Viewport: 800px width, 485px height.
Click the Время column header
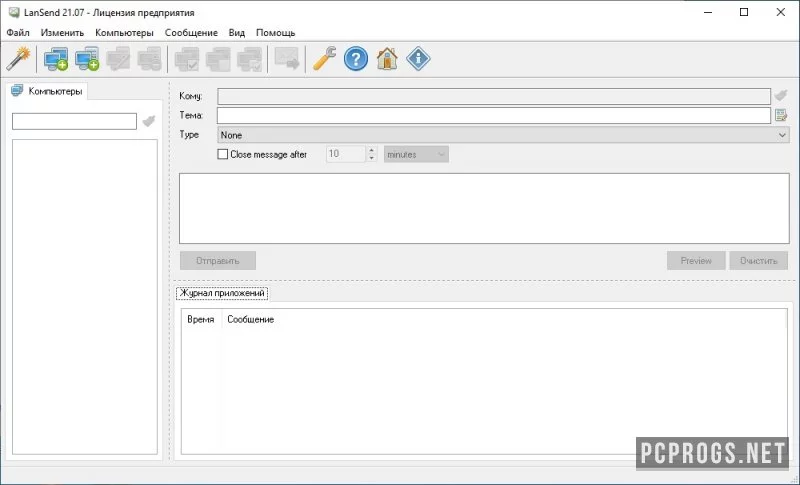click(x=201, y=319)
